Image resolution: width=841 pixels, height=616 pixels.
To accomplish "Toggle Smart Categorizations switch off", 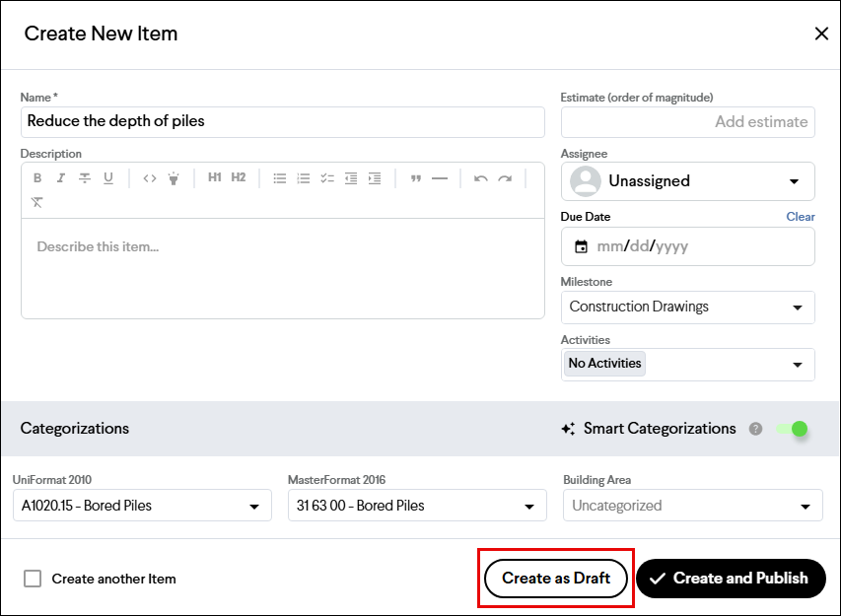I will click(x=792, y=429).
